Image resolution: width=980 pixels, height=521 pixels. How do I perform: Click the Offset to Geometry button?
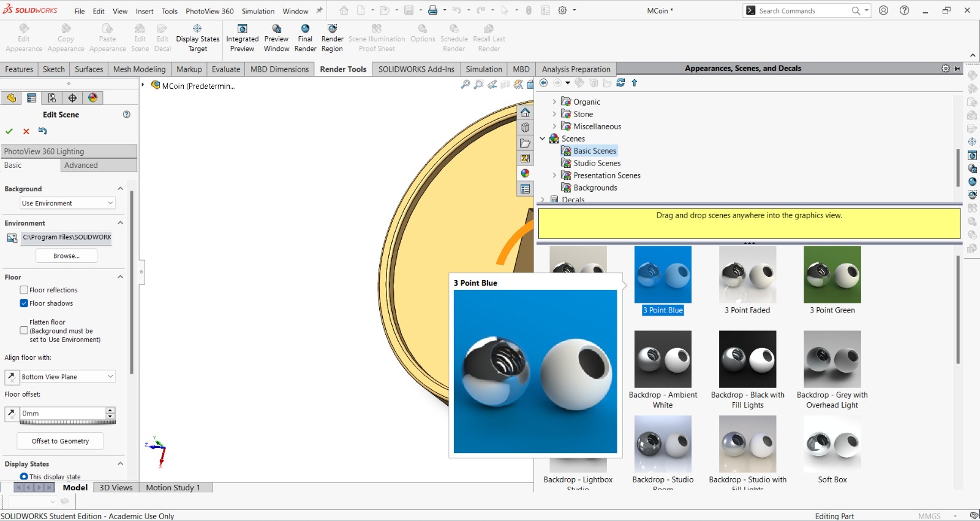(x=60, y=441)
